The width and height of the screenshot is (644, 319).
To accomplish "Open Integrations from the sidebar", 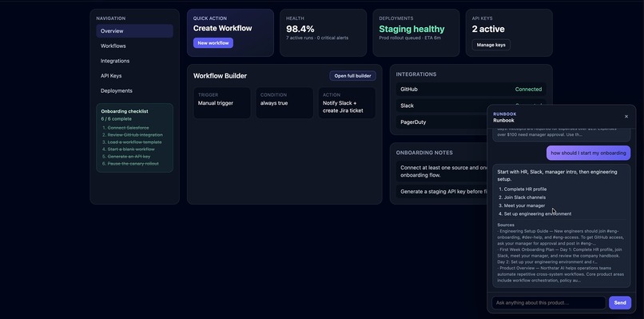I will (135, 61).
